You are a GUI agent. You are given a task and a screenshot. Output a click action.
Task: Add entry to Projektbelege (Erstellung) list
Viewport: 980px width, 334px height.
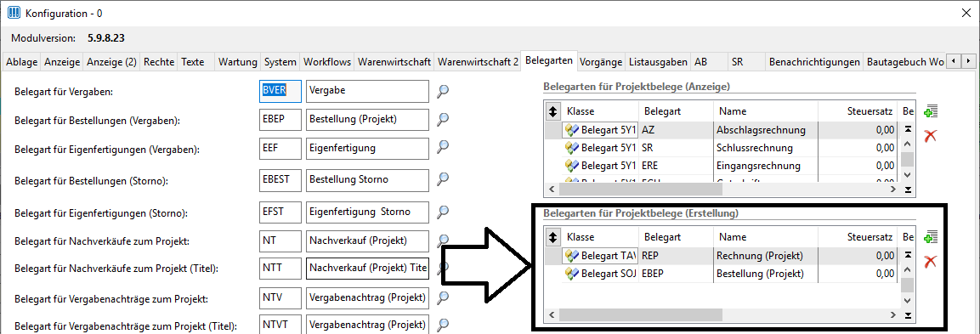coord(931,237)
